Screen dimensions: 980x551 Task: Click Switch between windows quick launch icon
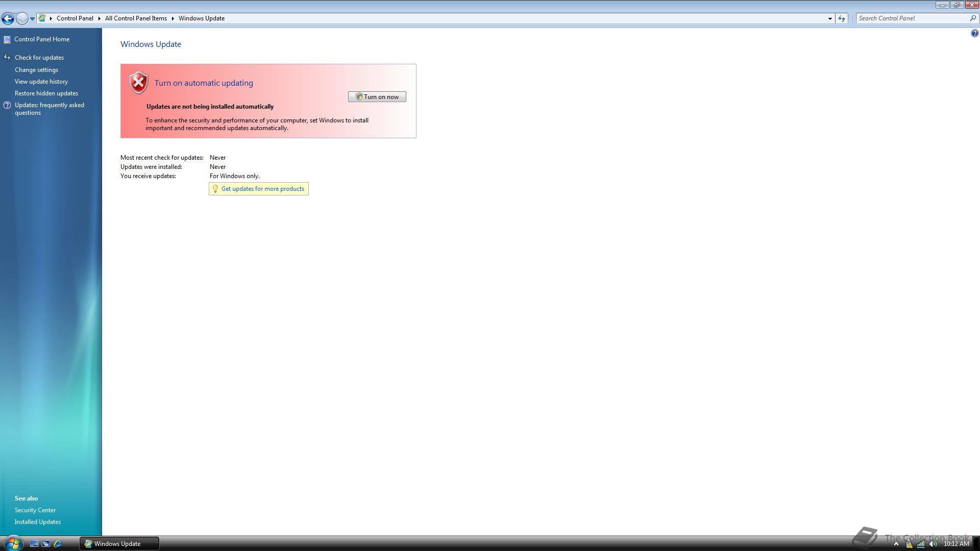46,544
